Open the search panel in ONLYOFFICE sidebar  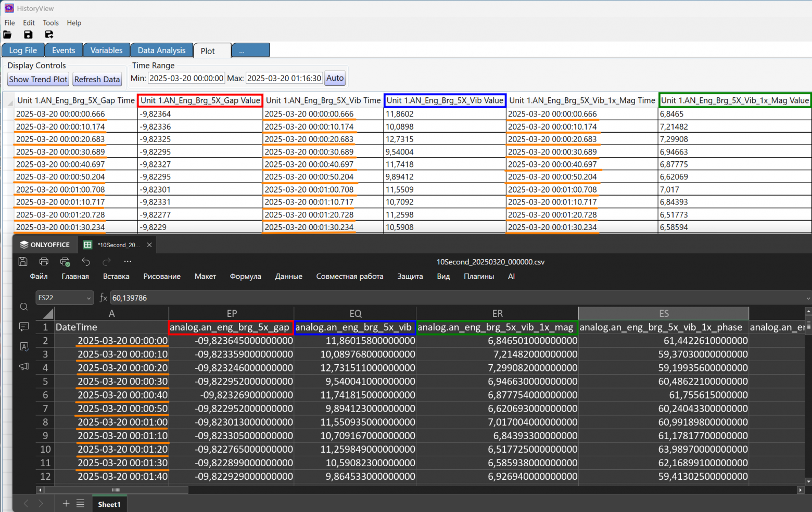24,307
